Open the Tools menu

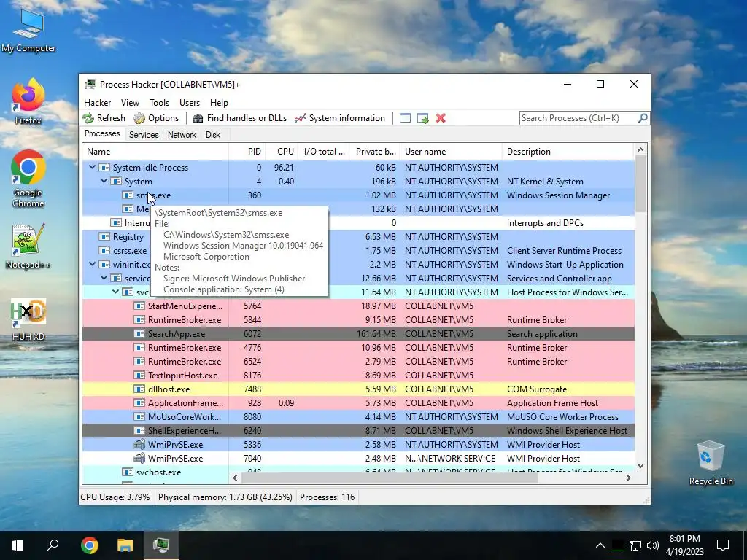[159, 102]
